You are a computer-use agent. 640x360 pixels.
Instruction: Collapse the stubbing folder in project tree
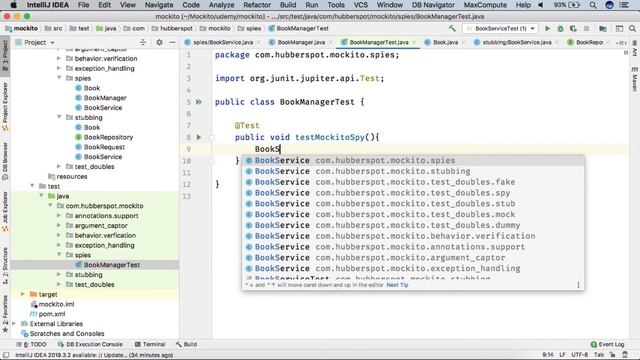(x=59, y=117)
